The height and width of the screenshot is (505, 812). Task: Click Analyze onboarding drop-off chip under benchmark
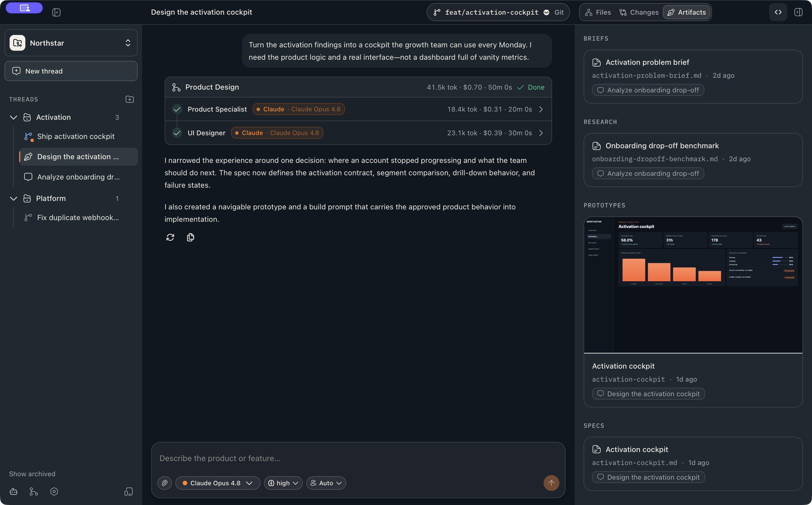[x=648, y=174]
